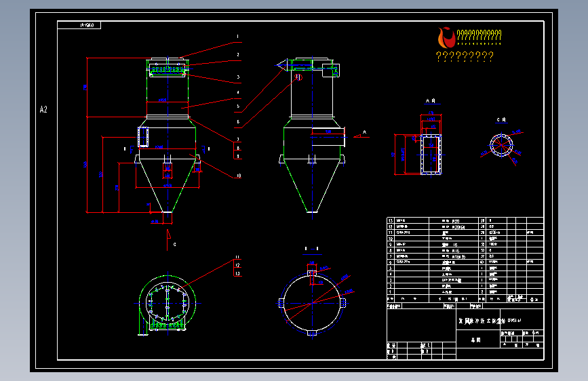Select parts list row number 13
The image size is (588, 381).
tap(465, 220)
